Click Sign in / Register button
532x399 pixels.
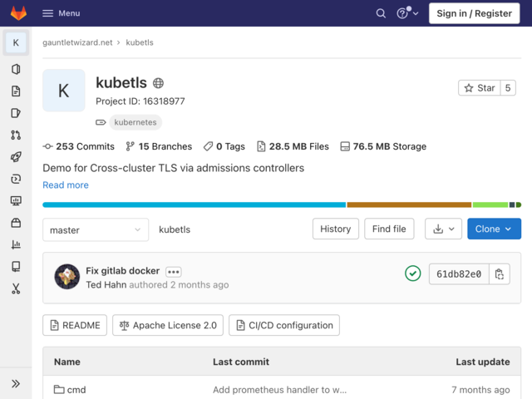point(474,13)
